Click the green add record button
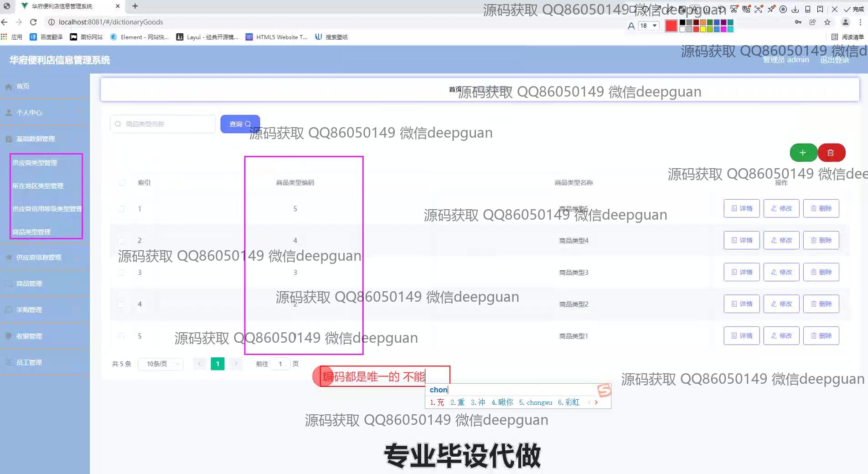The width and height of the screenshot is (868, 474). tap(803, 153)
